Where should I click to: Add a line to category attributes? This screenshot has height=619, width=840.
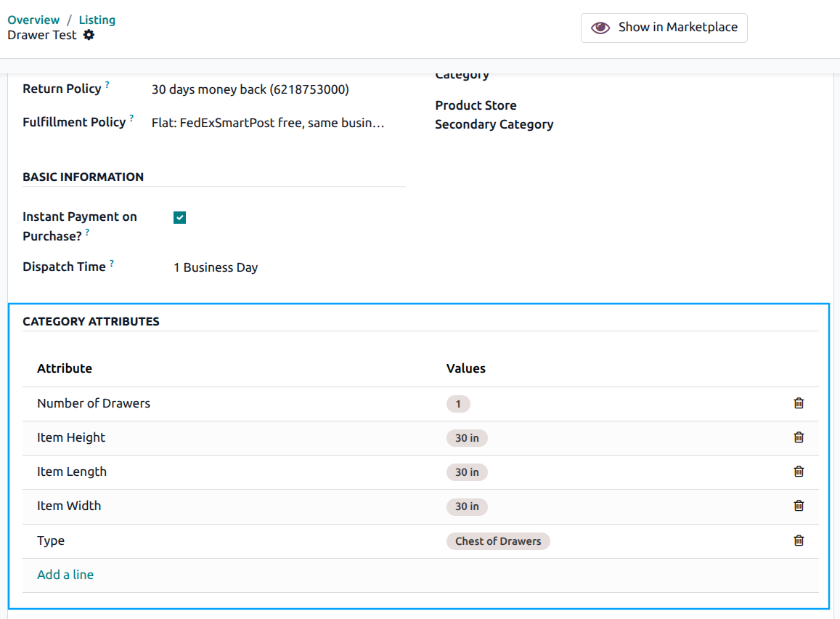65,575
